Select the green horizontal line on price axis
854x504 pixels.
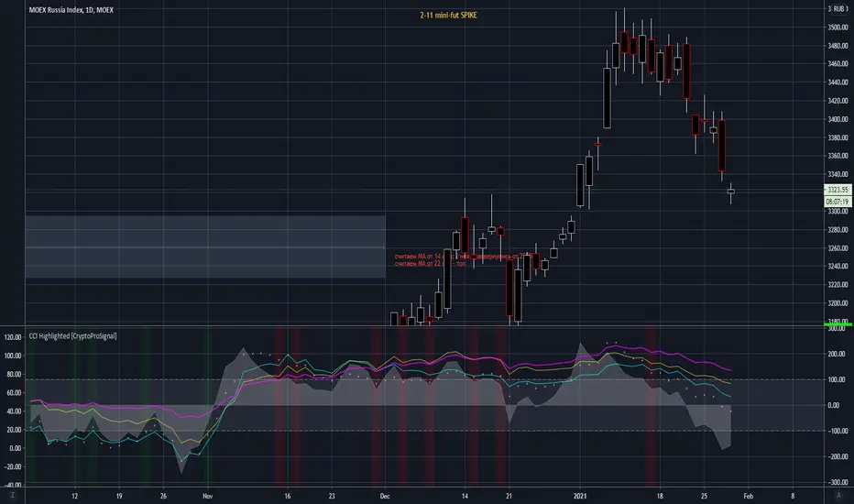pyautogui.click(x=838, y=324)
